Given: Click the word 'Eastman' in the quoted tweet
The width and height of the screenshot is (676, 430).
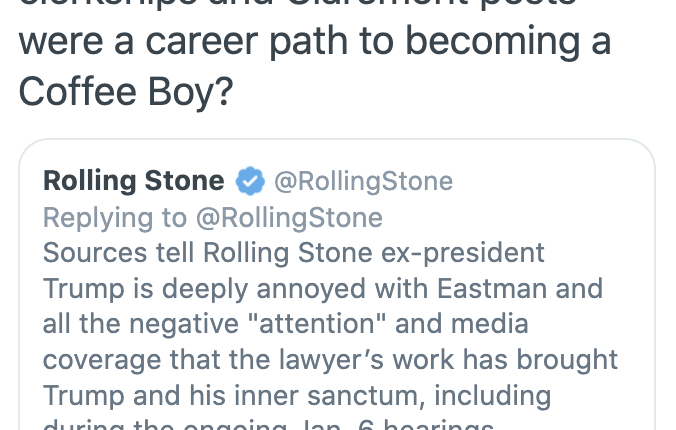Looking at the screenshot, I should (492, 289).
